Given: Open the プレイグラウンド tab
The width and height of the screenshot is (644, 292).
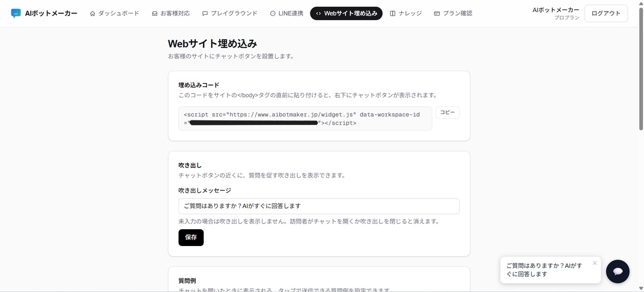Looking at the screenshot, I should [230, 13].
